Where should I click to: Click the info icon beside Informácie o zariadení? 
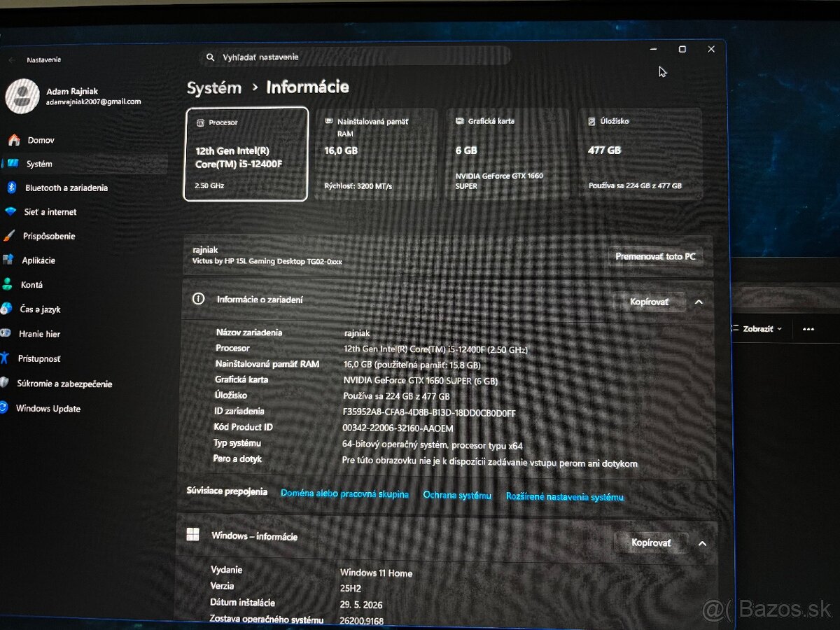[x=199, y=299]
